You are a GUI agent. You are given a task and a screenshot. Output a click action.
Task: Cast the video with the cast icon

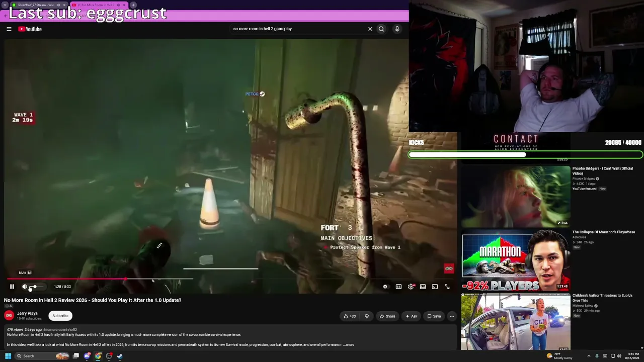pyautogui.click(x=435, y=287)
